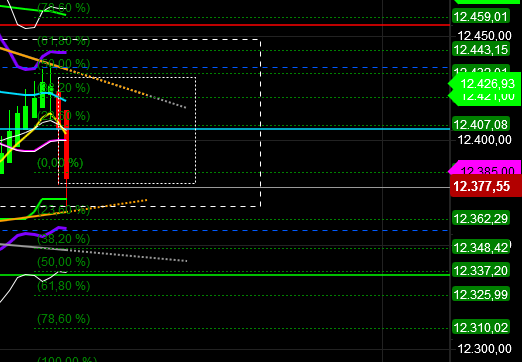Select the 12.450,00 axis value
This screenshot has width=522, height=362.
(484, 36)
